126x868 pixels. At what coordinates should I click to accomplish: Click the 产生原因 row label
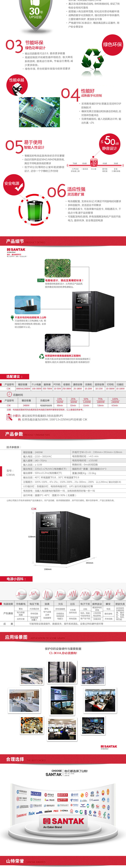8,613
